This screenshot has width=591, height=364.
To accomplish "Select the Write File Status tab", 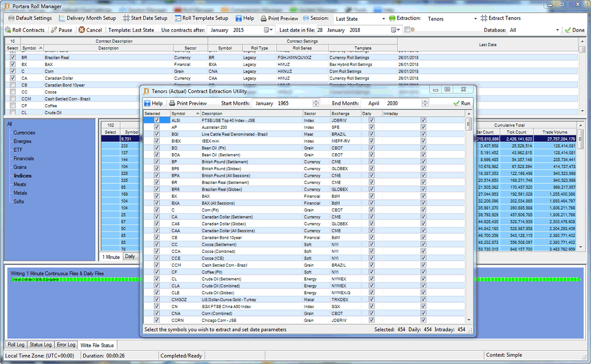I will coord(97,345).
